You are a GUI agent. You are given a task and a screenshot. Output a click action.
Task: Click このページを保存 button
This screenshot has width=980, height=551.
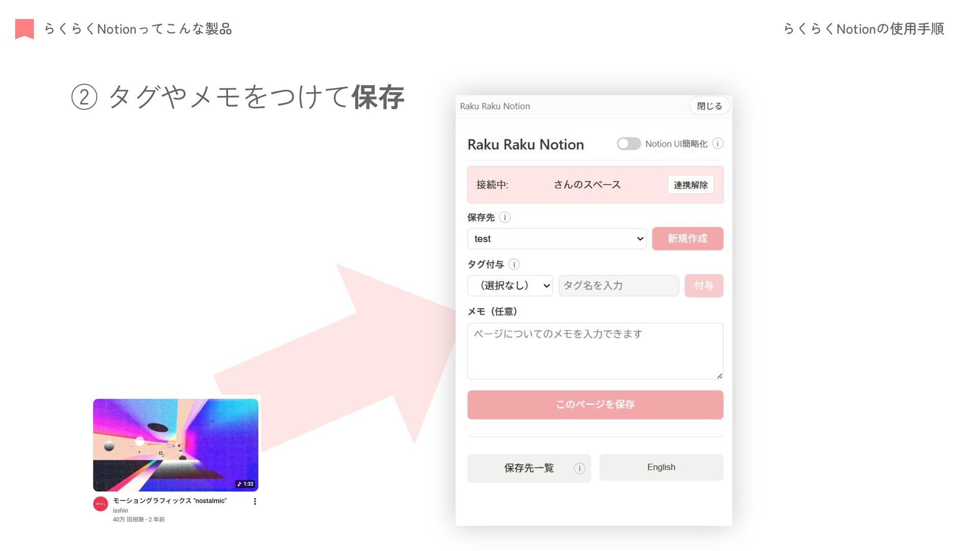click(595, 405)
